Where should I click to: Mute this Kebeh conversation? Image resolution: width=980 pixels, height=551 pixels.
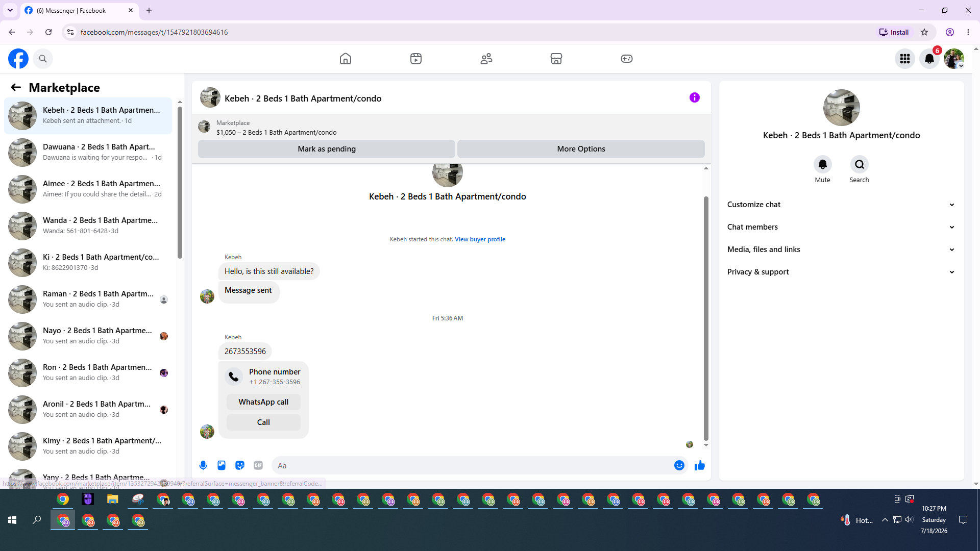click(823, 164)
